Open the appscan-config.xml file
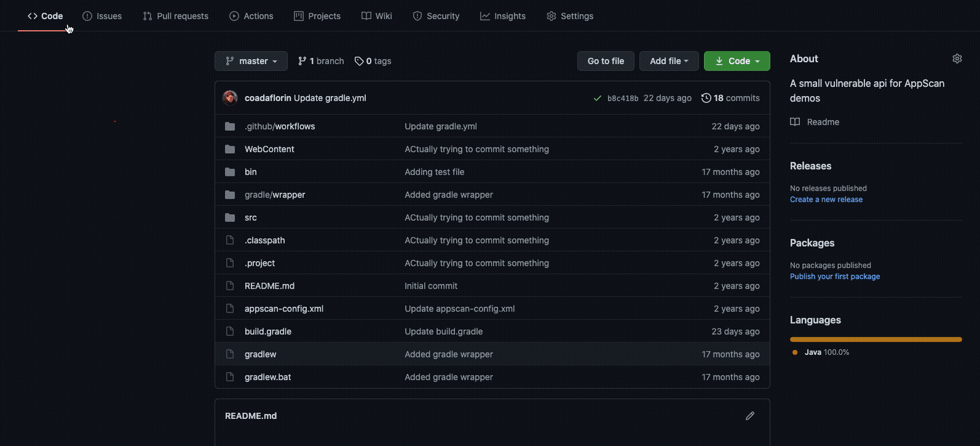 [284, 309]
